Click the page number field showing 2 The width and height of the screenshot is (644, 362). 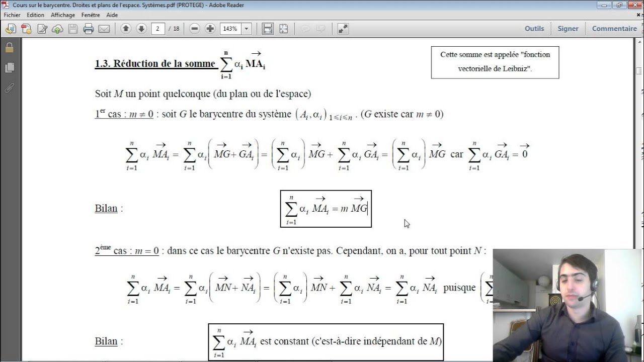[158, 29]
